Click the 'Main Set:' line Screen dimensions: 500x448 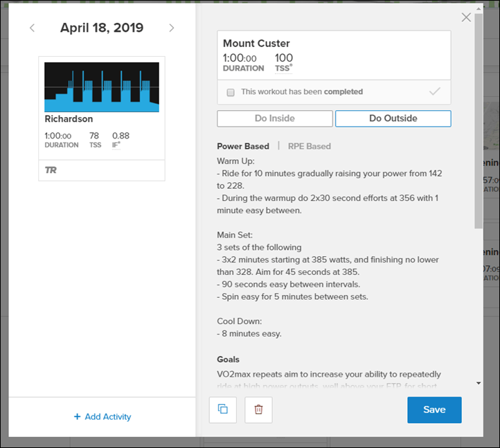coord(235,235)
